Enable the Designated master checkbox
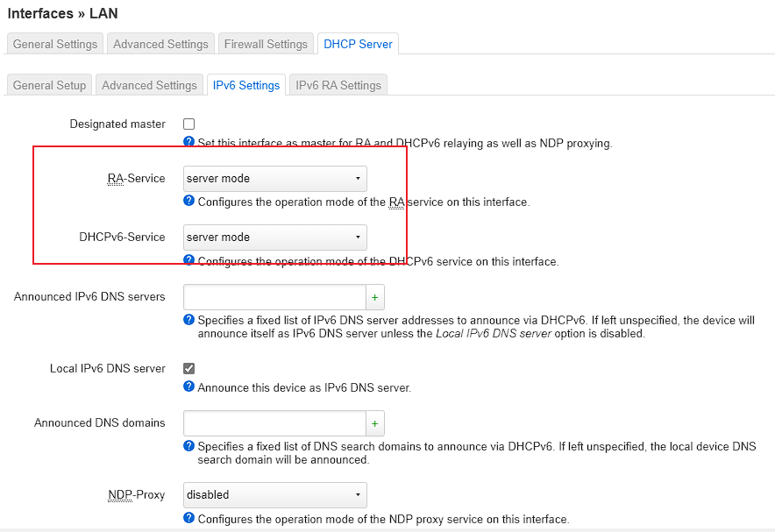Screen dimensions: 775x532 (188, 124)
